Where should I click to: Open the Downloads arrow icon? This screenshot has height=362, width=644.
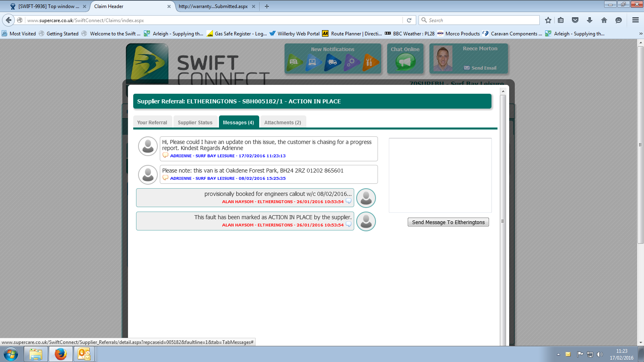point(590,20)
